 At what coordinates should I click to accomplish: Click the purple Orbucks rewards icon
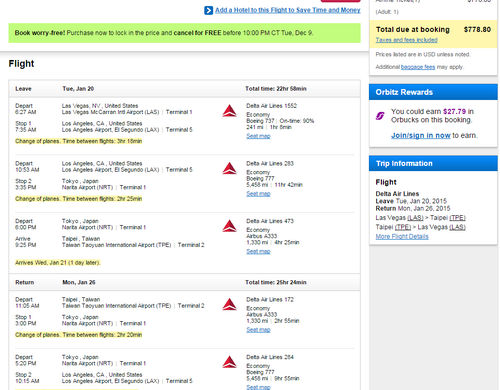coord(380,116)
